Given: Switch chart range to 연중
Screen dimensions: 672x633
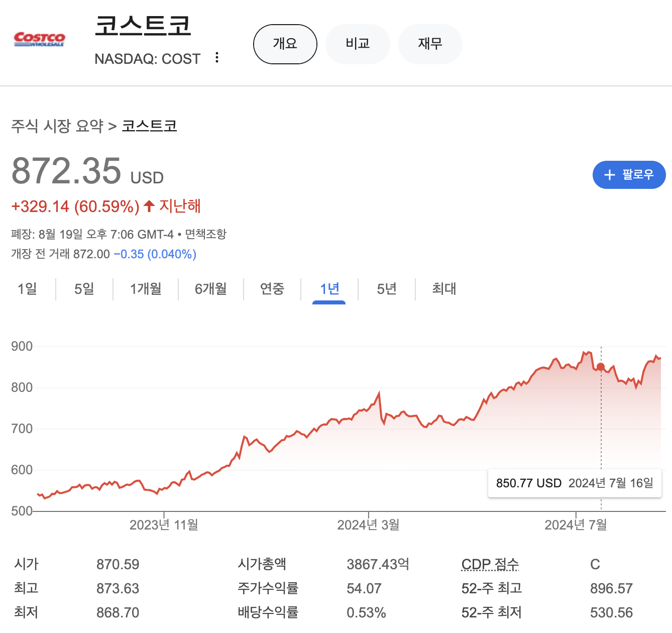Looking at the screenshot, I should coord(272,289).
